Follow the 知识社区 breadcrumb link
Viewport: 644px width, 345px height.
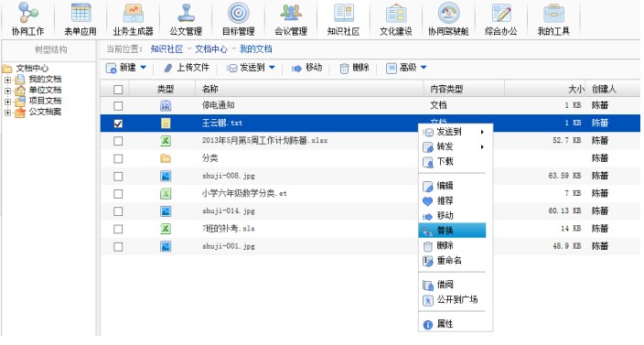166,49
